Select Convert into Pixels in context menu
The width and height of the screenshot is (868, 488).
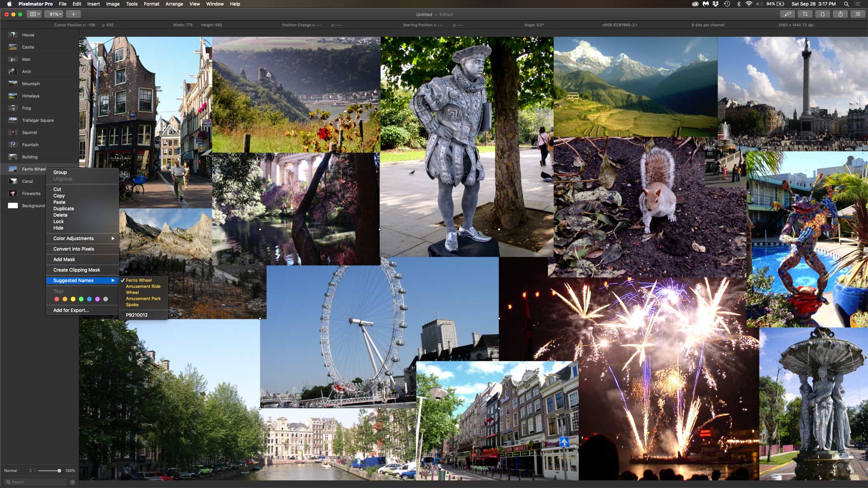pyautogui.click(x=82, y=249)
